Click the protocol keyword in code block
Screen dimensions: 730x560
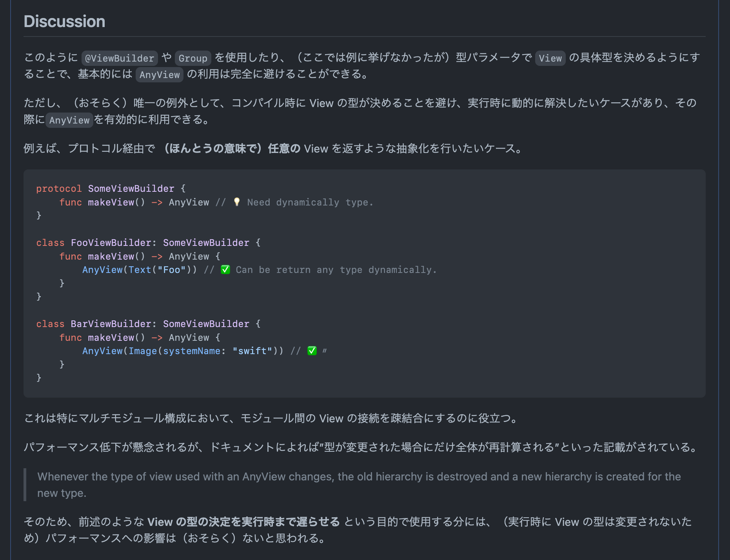[x=59, y=189]
